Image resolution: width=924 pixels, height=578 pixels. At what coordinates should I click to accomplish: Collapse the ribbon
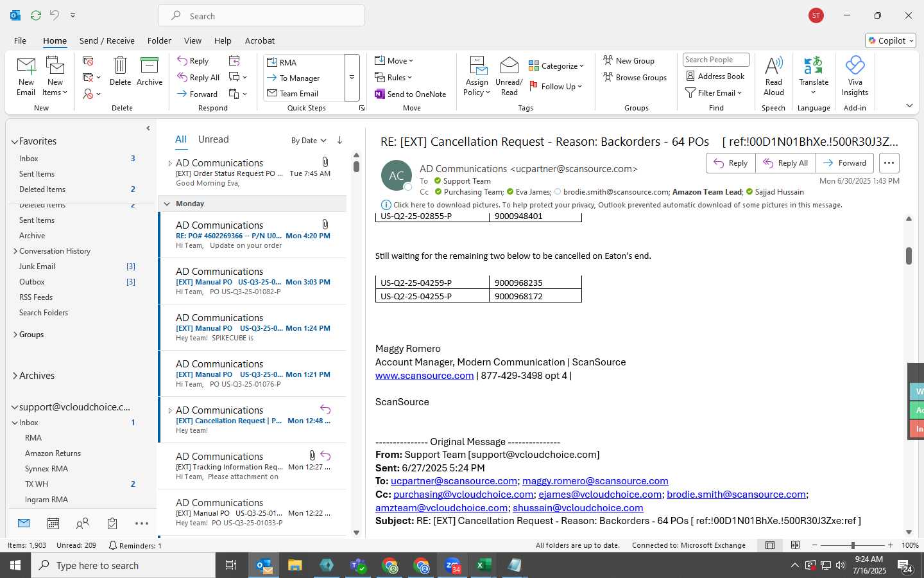tap(909, 105)
